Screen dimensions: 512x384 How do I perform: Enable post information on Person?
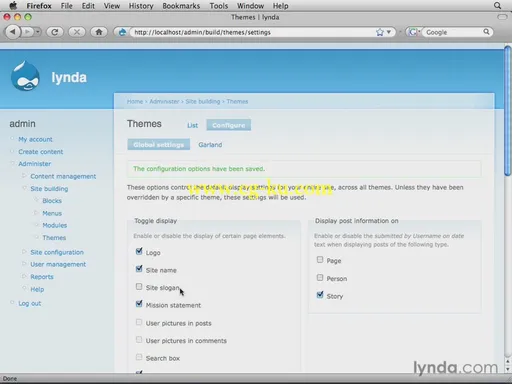(320, 278)
